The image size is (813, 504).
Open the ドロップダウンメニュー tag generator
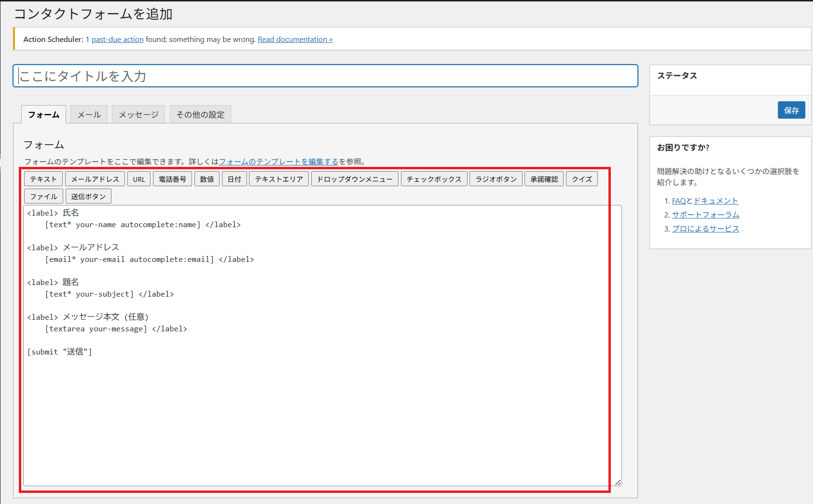[x=355, y=179]
